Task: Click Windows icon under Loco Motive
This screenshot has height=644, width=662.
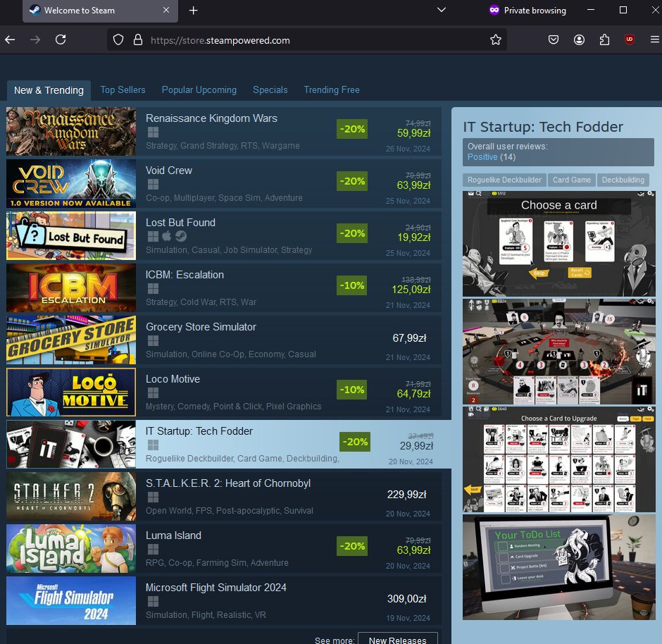Action: [154, 393]
